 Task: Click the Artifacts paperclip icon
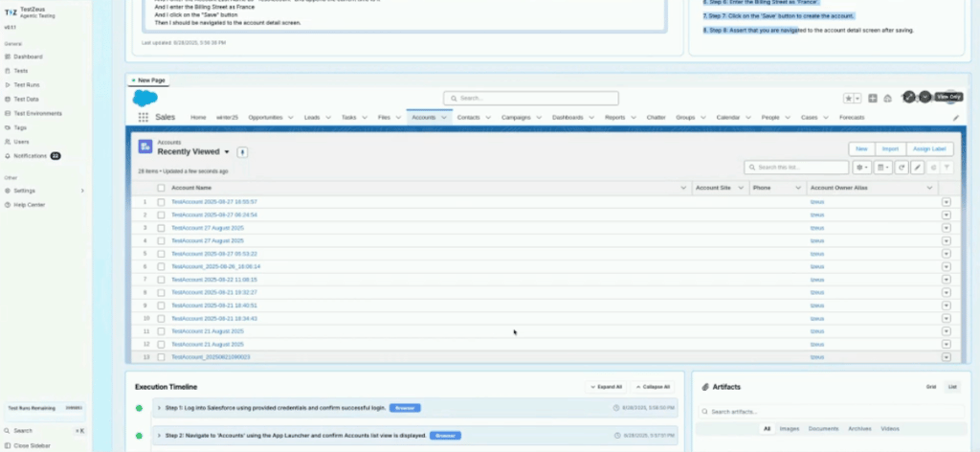[x=705, y=387]
